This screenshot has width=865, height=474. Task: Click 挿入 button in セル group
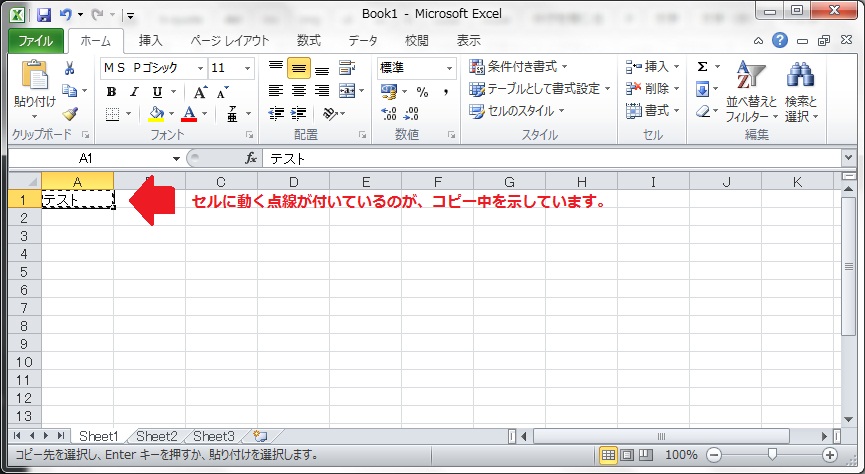pos(653,67)
